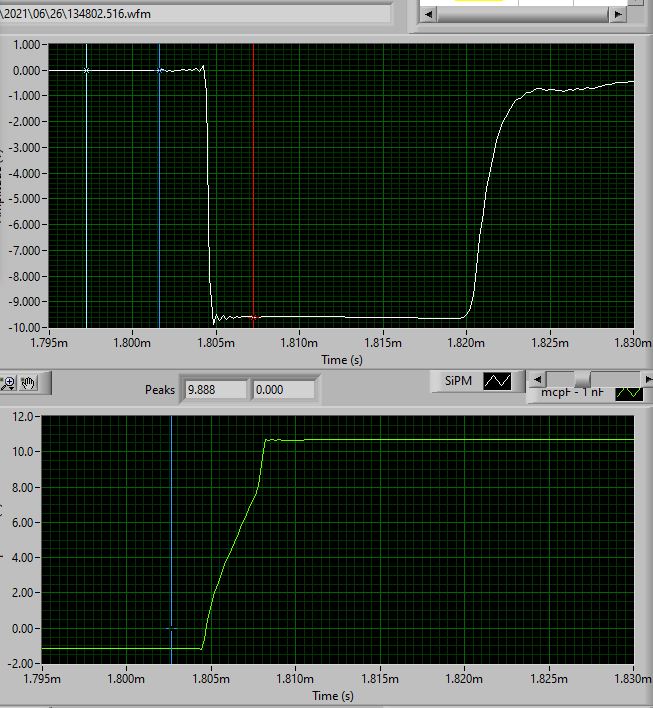
Task: Click the lower graph 10.0 axis label
Action: pos(23,452)
